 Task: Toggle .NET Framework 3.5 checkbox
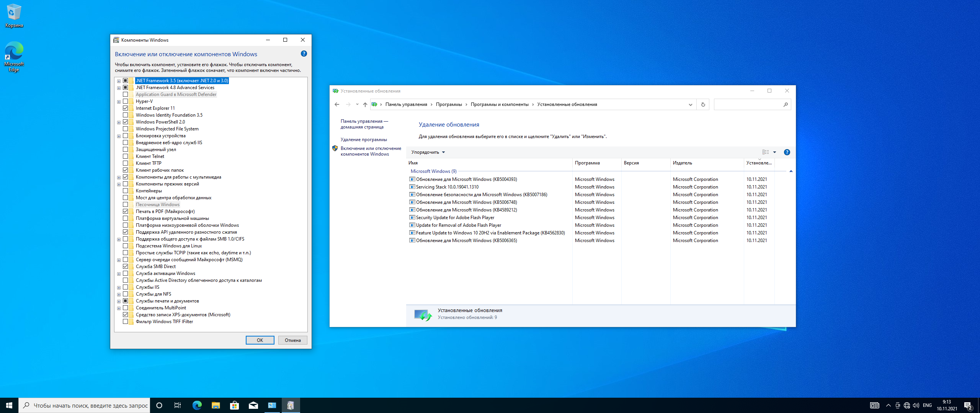pos(125,81)
